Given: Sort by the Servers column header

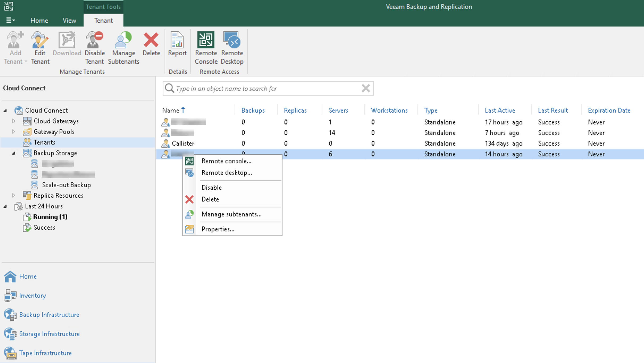Looking at the screenshot, I should 338,110.
